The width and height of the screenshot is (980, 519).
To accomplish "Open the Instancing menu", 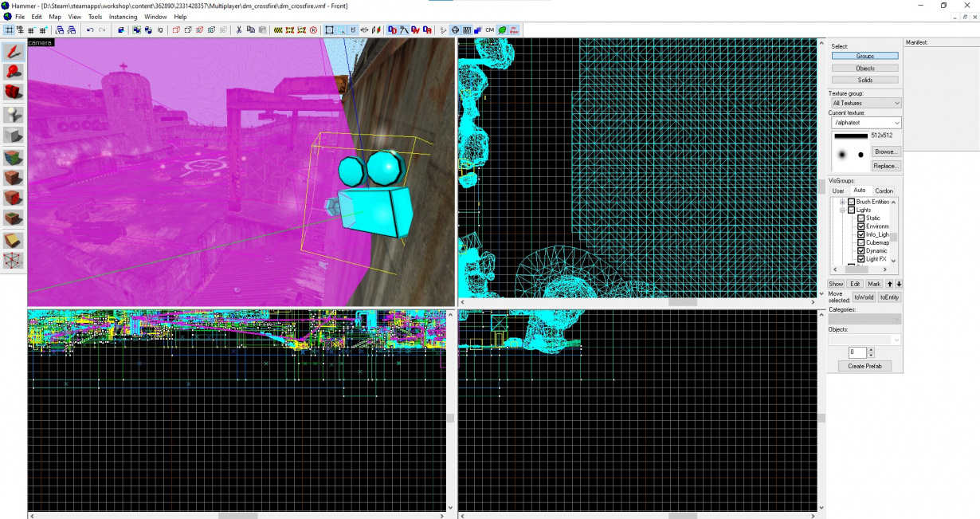I will tap(122, 16).
